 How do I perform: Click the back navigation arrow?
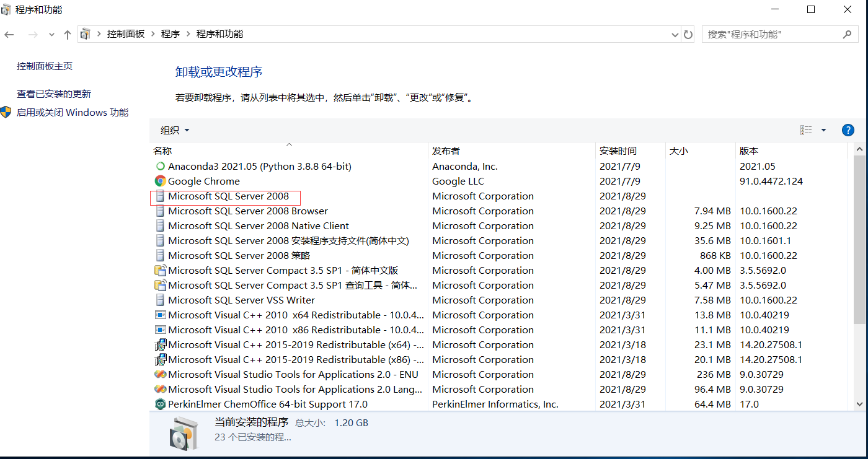(9, 35)
